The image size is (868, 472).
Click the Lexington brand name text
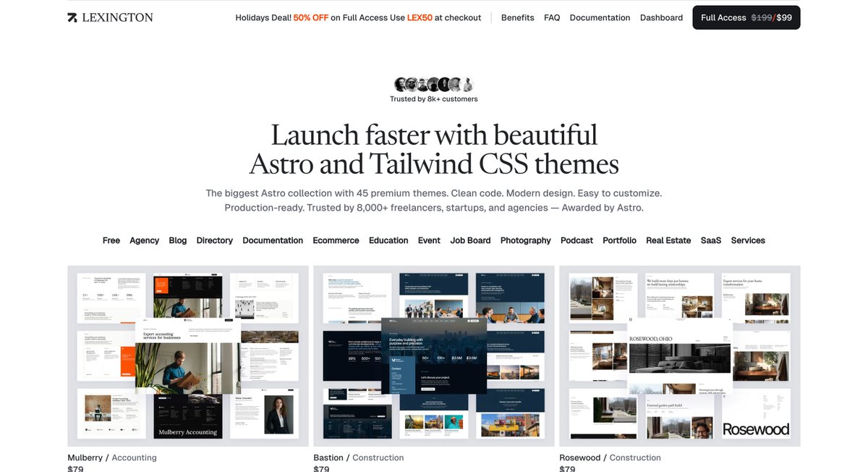(118, 17)
